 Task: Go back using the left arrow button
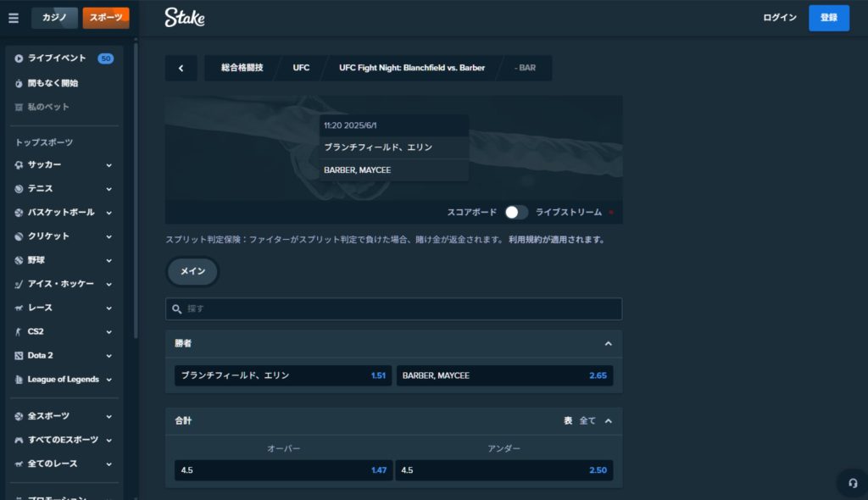(181, 68)
